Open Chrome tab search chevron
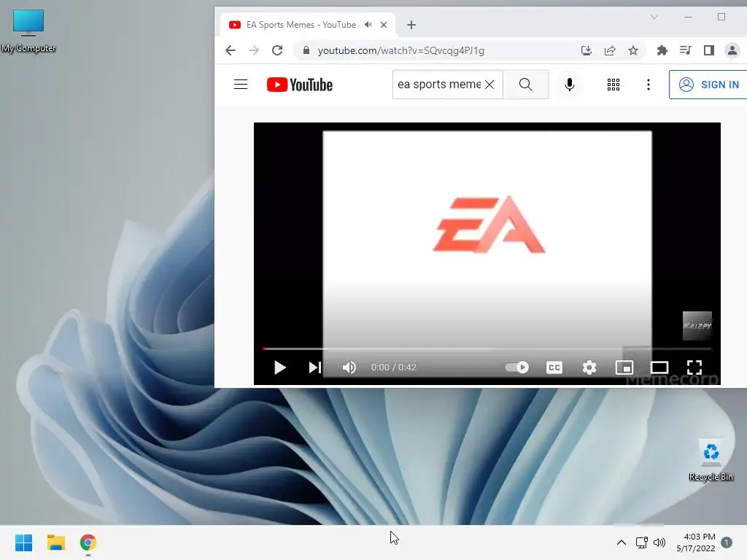747x560 pixels. point(654,17)
